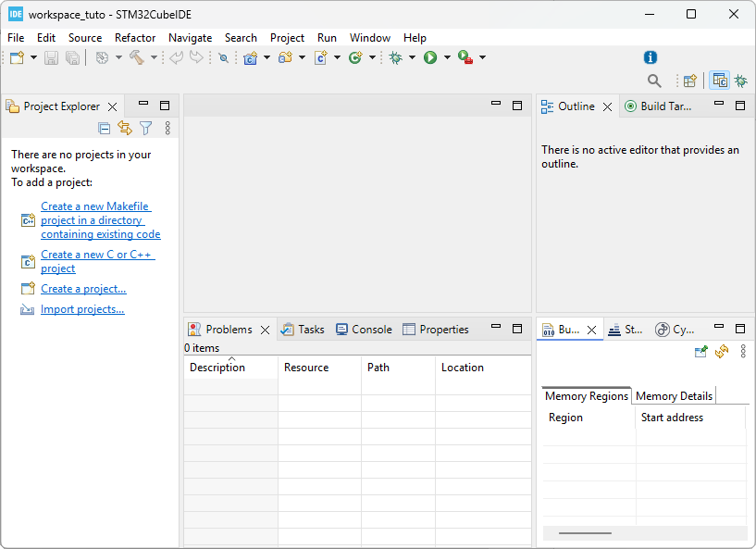Screen dimensions: 756x549
Task: Toggle Link with Editor in Project Explorer
Action: coord(125,129)
